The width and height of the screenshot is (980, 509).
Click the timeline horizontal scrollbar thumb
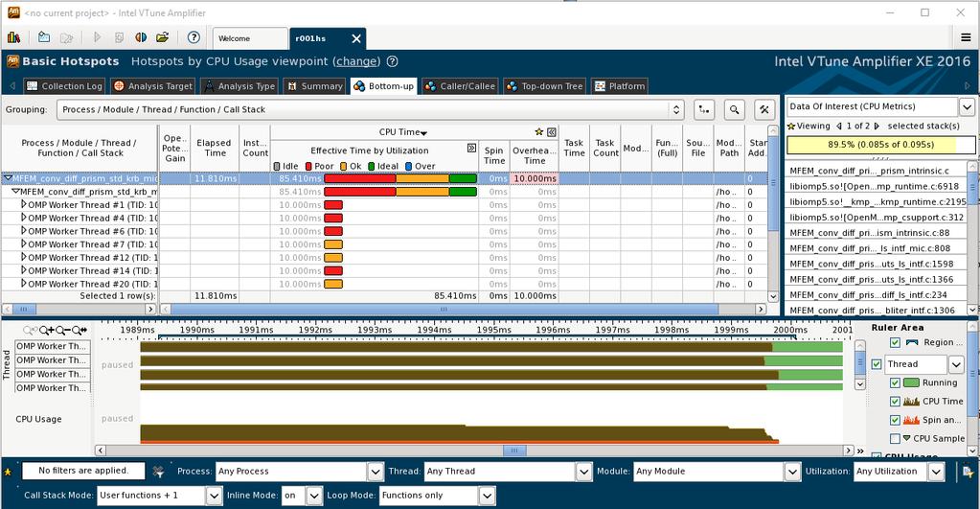[514, 451]
